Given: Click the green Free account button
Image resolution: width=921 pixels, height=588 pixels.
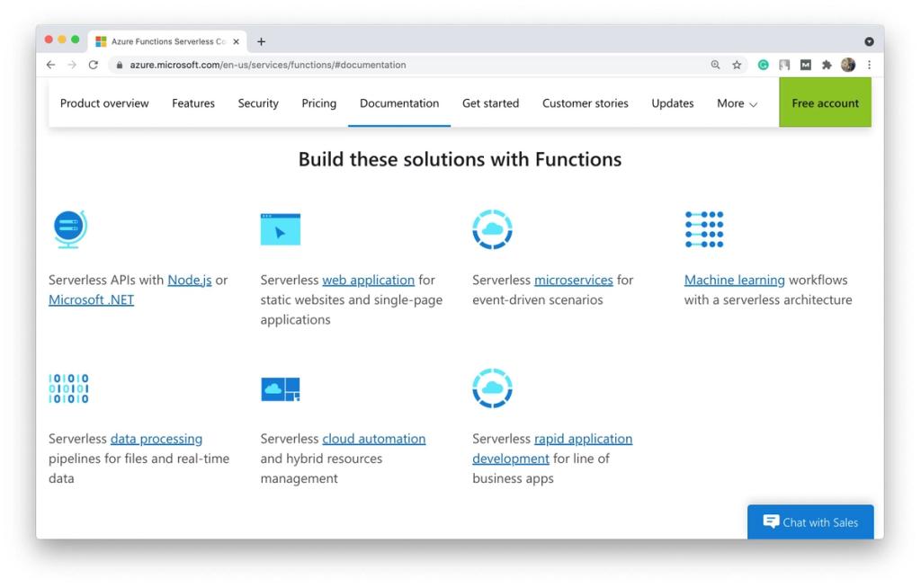Looking at the screenshot, I should 825,102.
